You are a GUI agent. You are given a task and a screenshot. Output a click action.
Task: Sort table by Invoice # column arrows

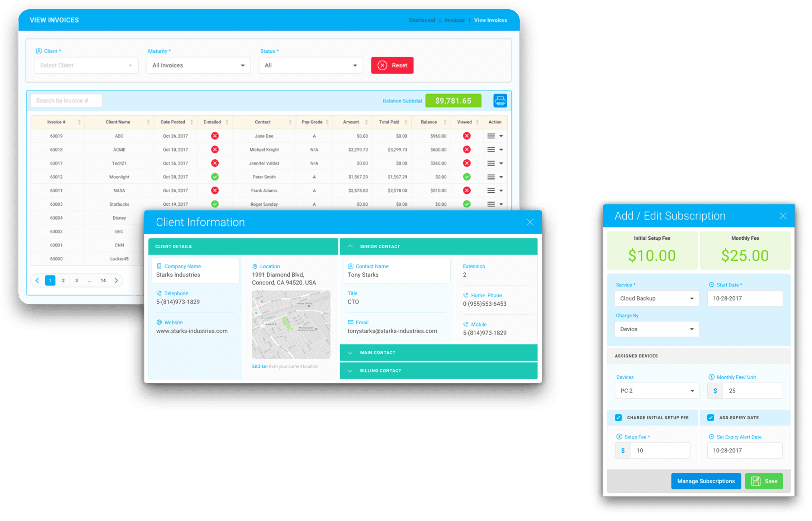click(79, 122)
